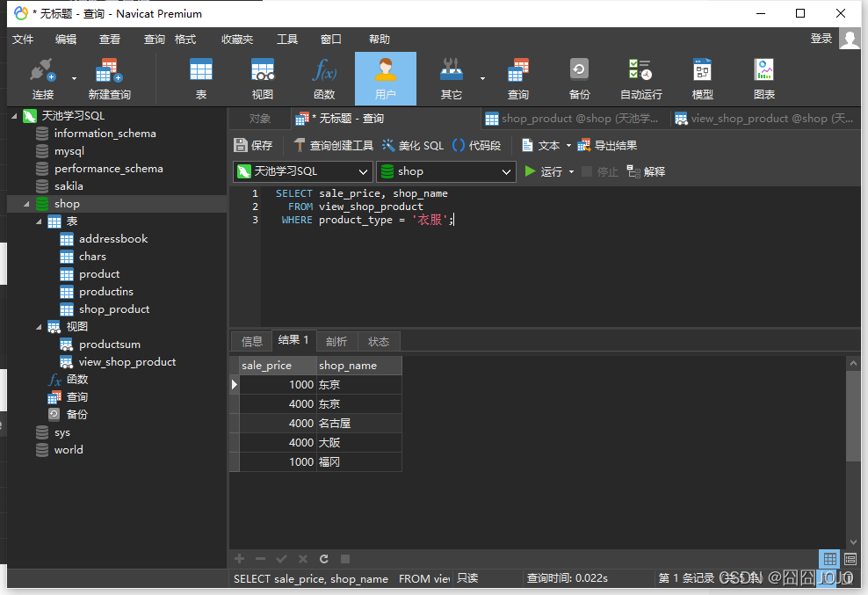Select the sakila database in tree
This screenshot has height=595, width=868.
[x=69, y=186]
